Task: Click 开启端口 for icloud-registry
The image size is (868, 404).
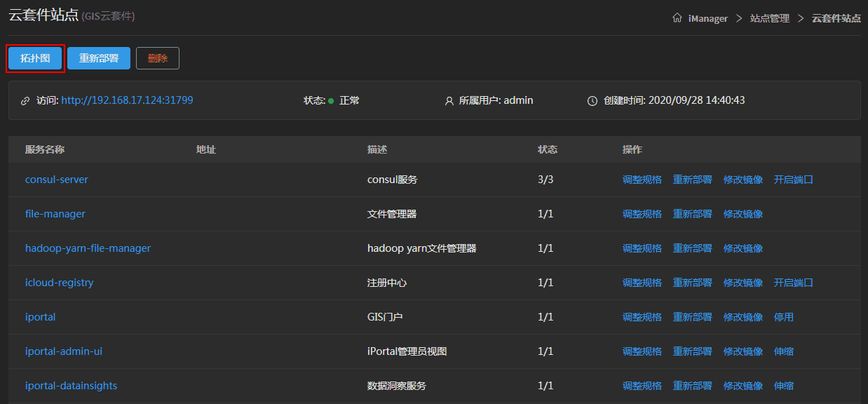Action: (x=793, y=283)
